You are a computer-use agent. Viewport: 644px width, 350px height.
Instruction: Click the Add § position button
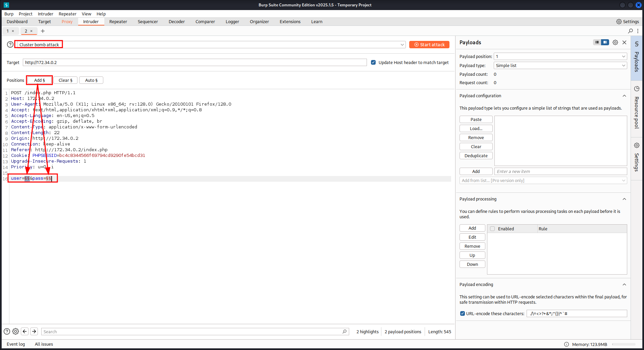point(40,80)
